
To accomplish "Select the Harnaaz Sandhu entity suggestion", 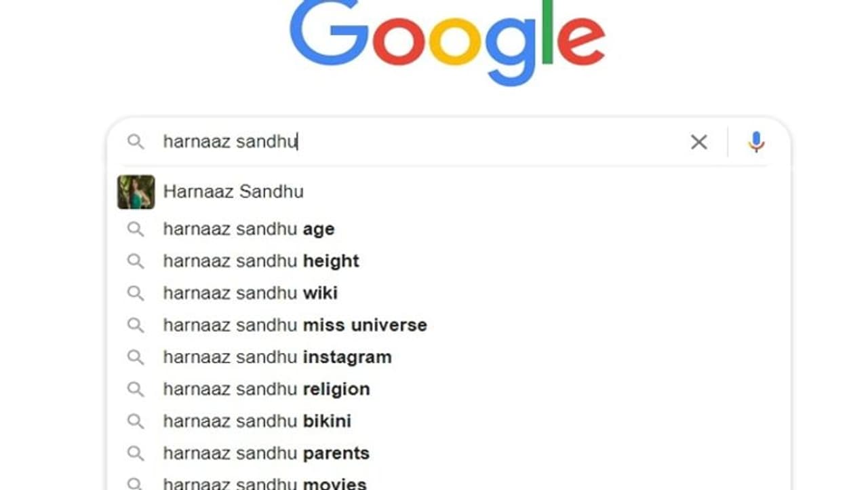I will pyautogui.click(x=233, y=192).
